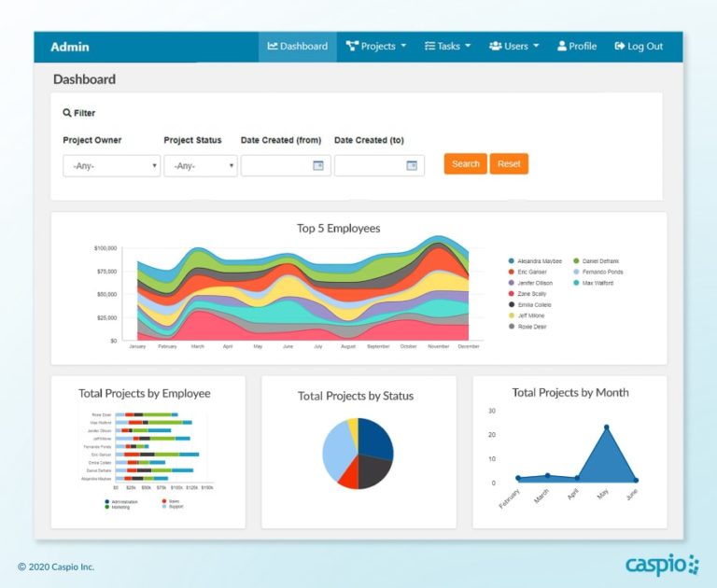Click the Dashboard chart icon in navbar
The height and width of the screenshot is (588, 717).
coord(273,47)
